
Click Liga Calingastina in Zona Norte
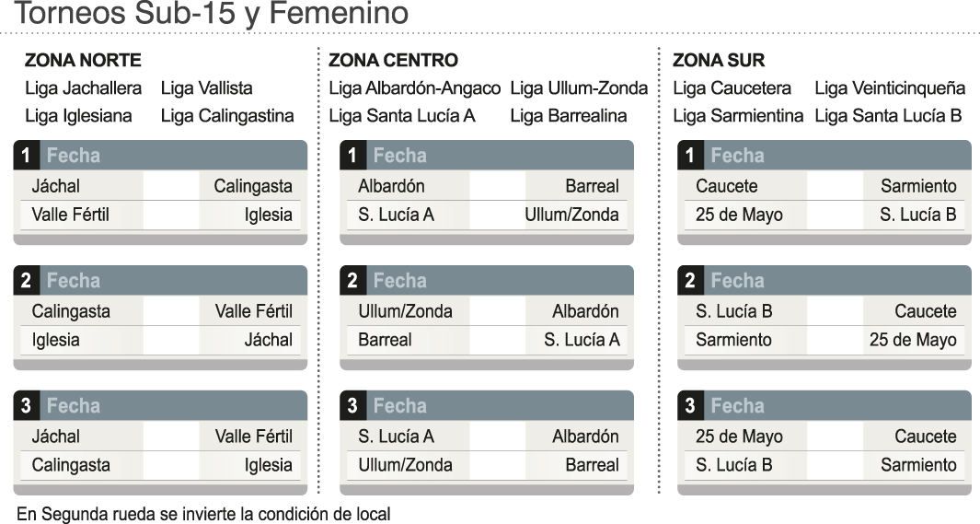(x=227, y=116)
